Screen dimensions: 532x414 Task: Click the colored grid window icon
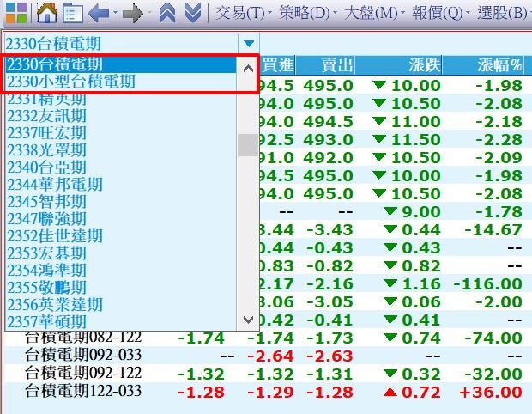click(15, 13)
